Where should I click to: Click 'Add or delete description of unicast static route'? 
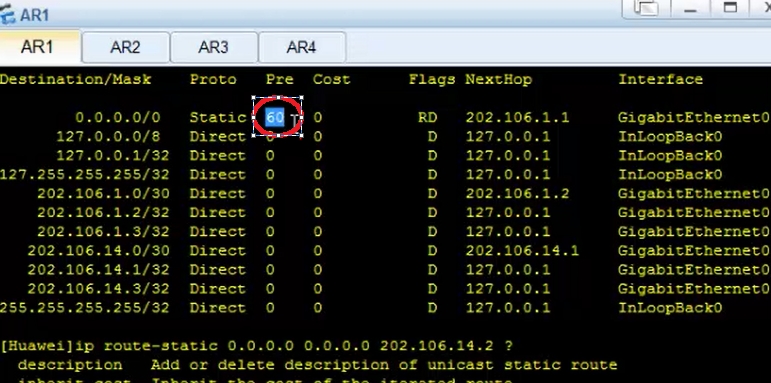tap(384, 365)
